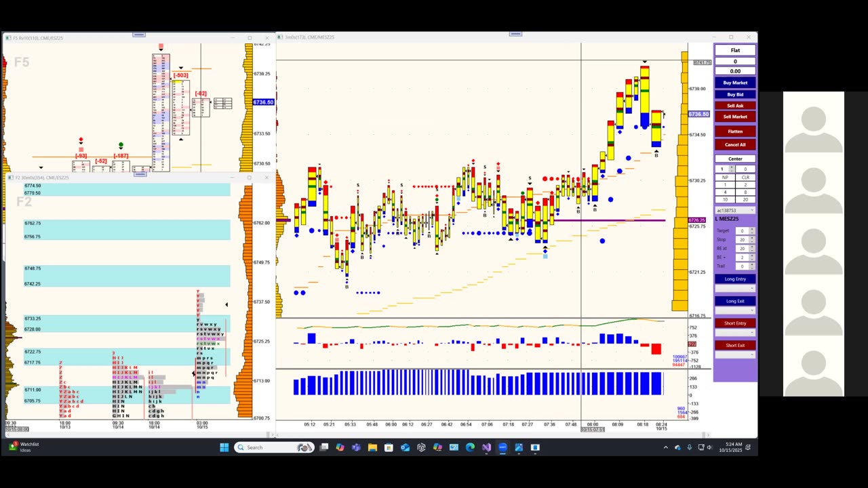This screenshot has width=868, height=488.
Task: Click Cancel All orders button
Action: click(735, 144)
